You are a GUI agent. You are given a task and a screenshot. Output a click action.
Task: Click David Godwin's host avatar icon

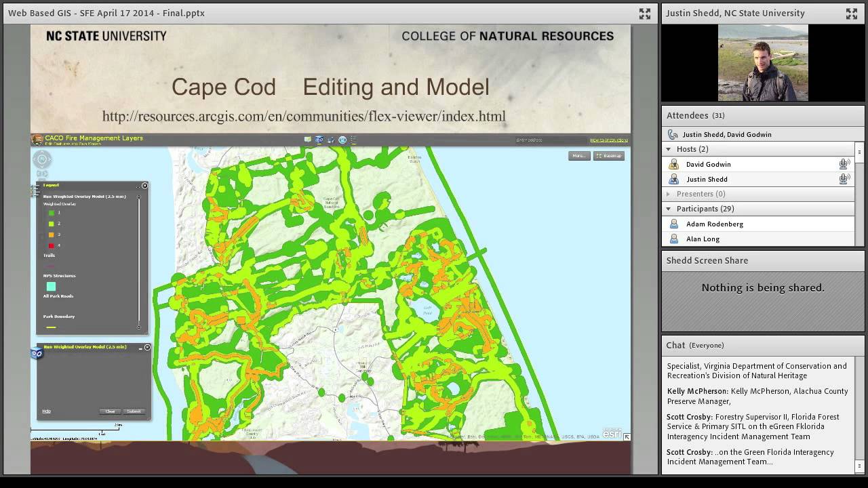pyautogui.click(x=673, y=164)
